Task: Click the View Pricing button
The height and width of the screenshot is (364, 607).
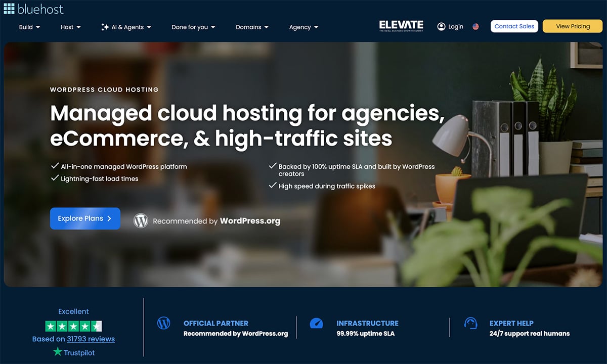Action: pyautogui.click(x=573, y=26)
